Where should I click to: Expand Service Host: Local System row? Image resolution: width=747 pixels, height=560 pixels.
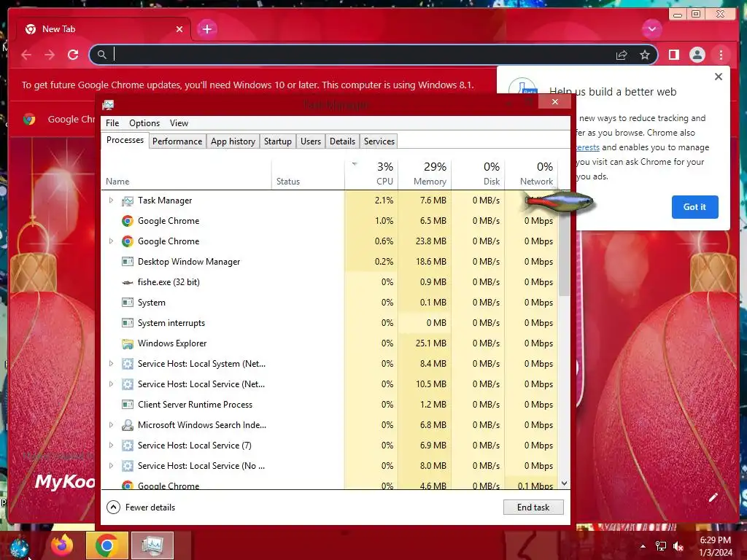(111, 364)
